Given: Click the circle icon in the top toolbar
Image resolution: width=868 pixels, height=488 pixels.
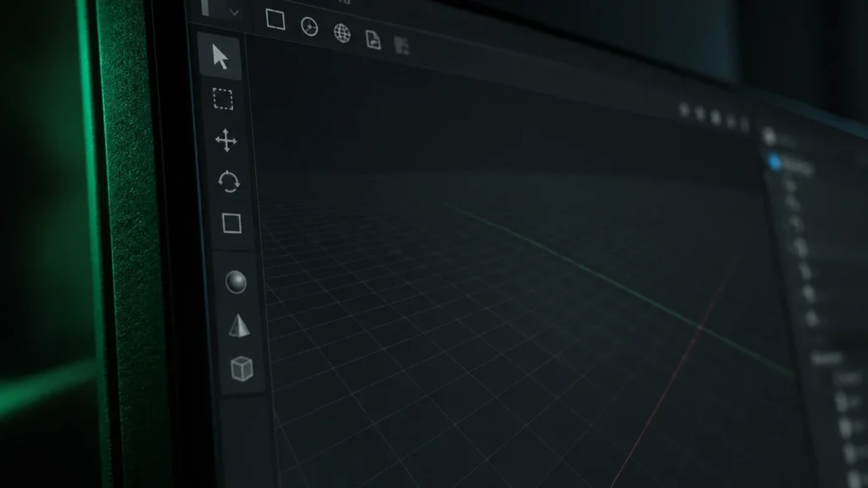Looking at the screenshot, I should (x=309, y=26).
